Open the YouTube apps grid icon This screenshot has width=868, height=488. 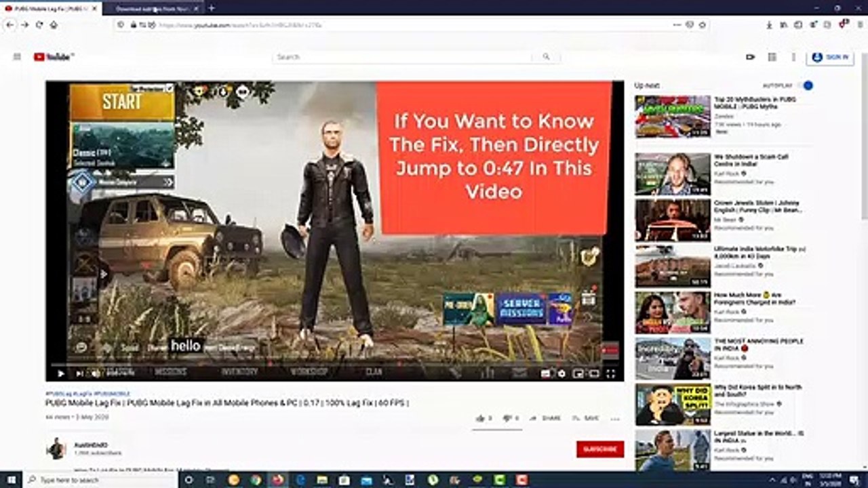(772, 57)
